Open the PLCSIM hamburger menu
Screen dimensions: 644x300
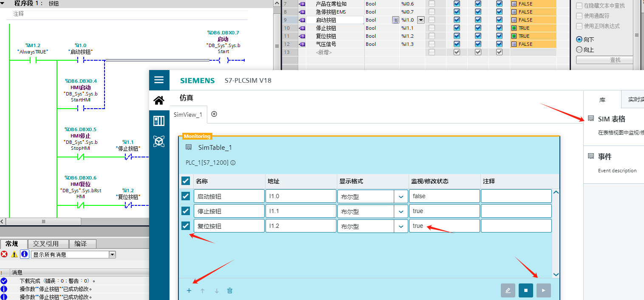[x=159, y=80]
